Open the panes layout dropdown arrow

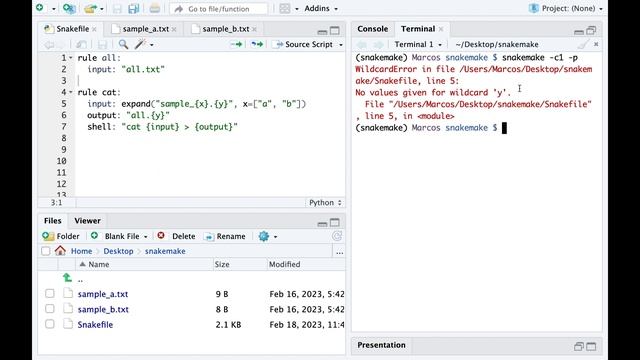click(x=296, y=9)
